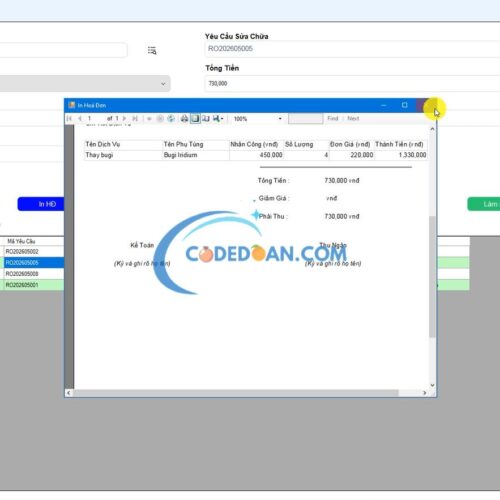
Task: Select row RO202605002 in the grid
Action: click(x=33, y=251)
